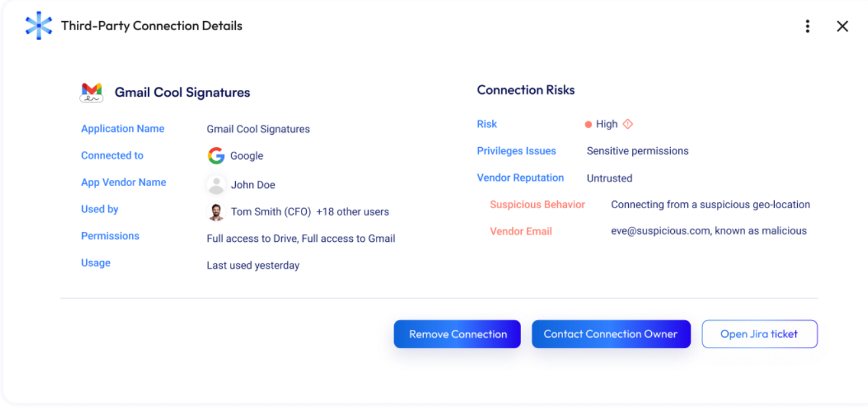Image resolution: width=868 pixels, height=410 pixels.
Task: Click the Vendor Reputation label
Action: click(x=520, y=178)
